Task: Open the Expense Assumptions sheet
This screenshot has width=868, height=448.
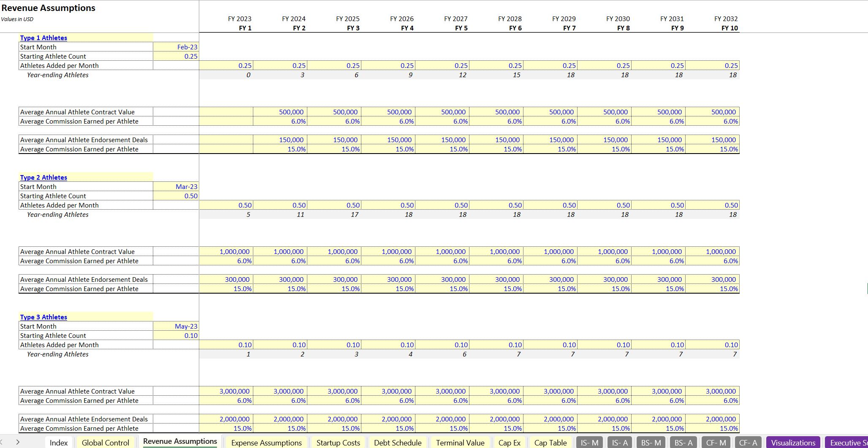Action: (266, 442)
